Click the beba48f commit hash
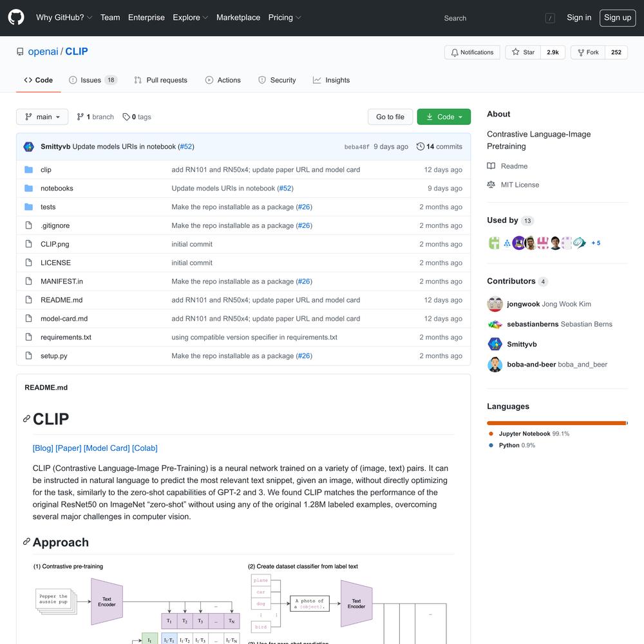The height and width of the screenshot is (644, 644). click(x=357, y=147)
